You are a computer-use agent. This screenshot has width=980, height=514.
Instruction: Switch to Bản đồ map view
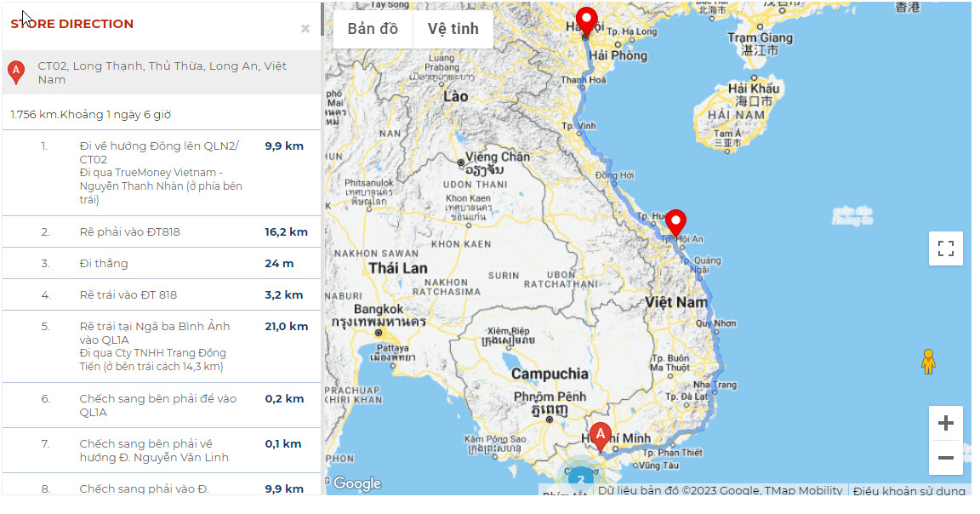coord(373,29)
